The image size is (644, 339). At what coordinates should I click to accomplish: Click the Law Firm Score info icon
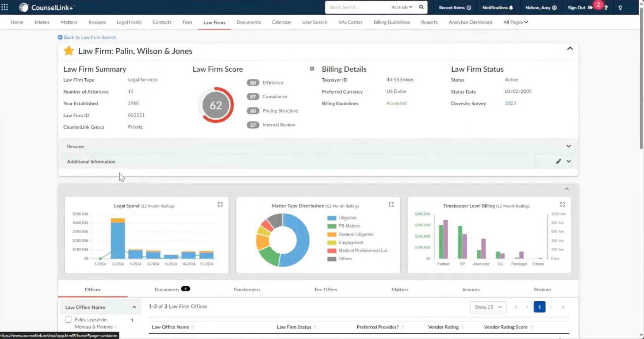tap(312, 69)
